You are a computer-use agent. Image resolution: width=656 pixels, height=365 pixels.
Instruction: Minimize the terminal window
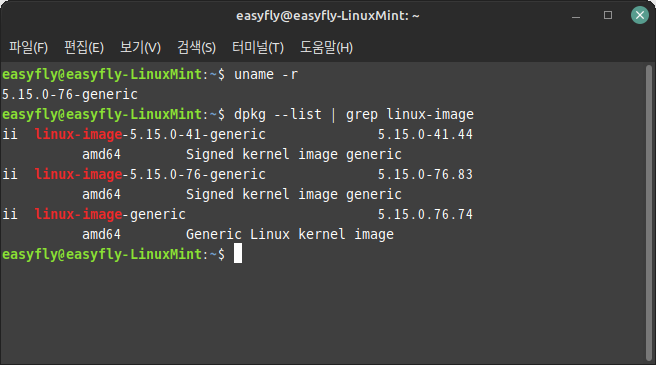[x=576, y=16]
